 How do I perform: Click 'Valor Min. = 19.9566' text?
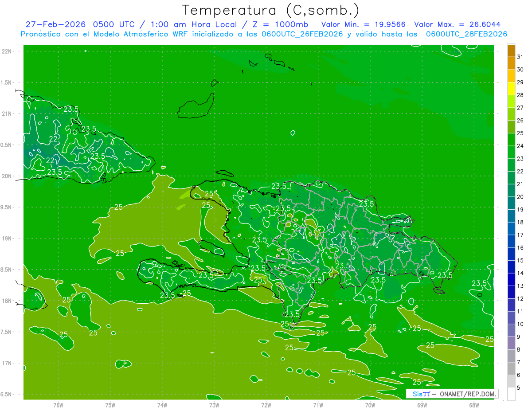tap(364, 24)
